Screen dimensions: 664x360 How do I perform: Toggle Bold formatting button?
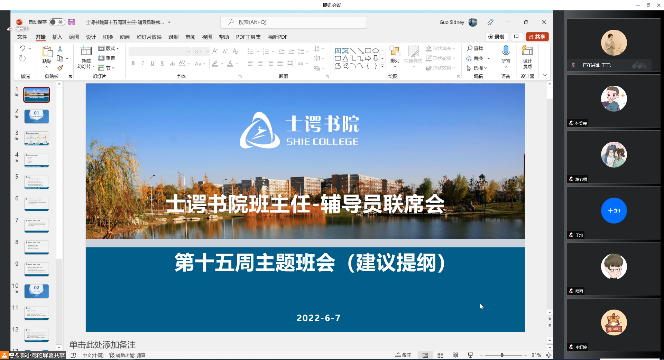(x=133, y=64)
